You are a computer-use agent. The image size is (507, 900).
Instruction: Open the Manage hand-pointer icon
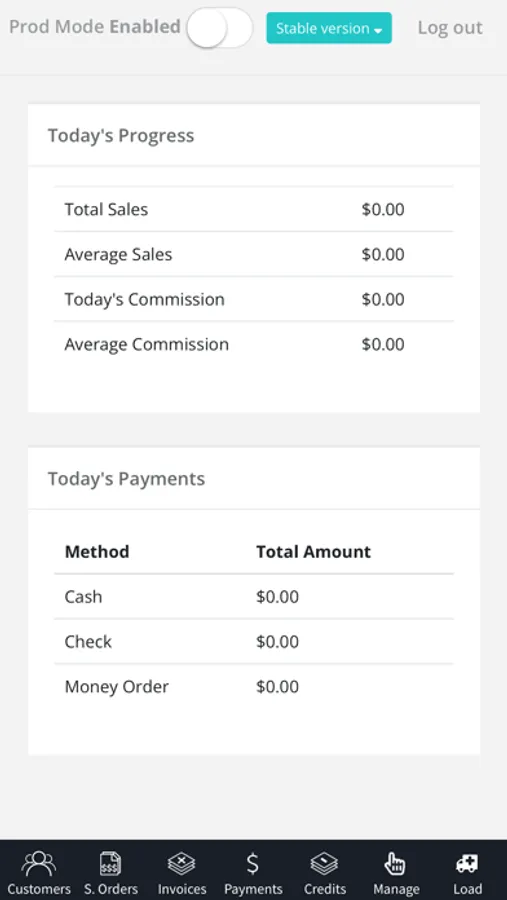tap(395, 863)
